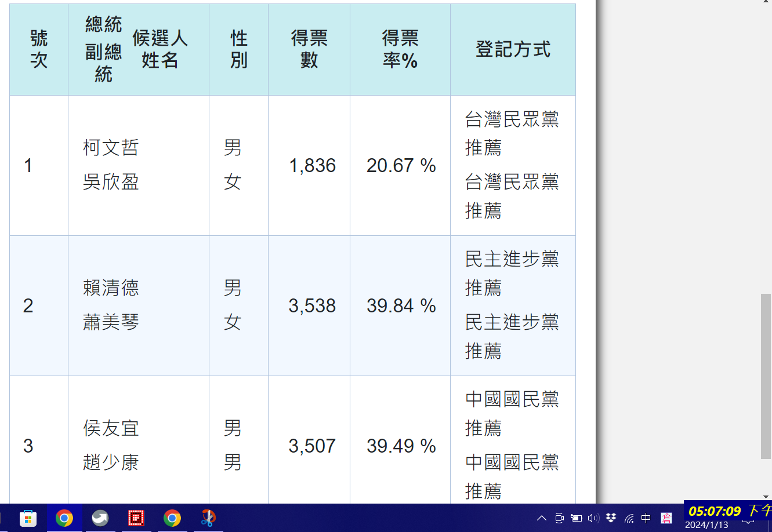The width and height of the screenshot is (772, 532).
Task: Select the name 柯文哲
Action: pyautogui.click(x=111, y=148)
